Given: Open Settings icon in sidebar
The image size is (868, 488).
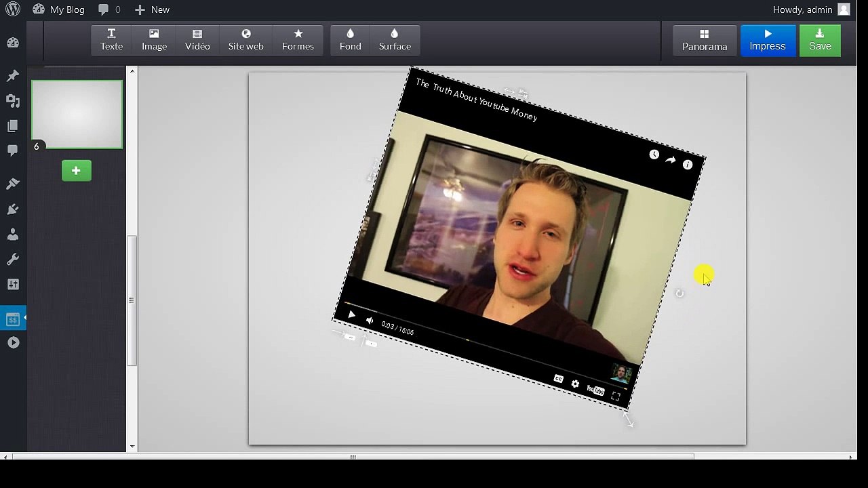Looking at the screenshot, I should [x=13, y=285].
